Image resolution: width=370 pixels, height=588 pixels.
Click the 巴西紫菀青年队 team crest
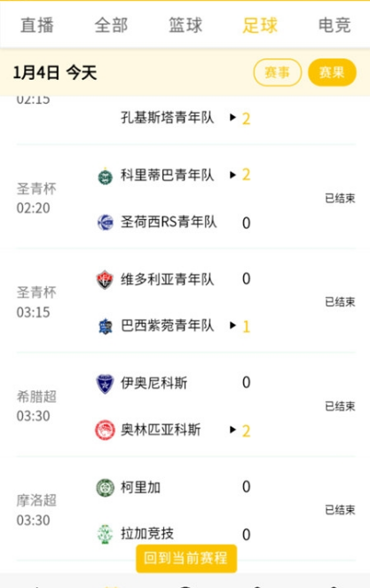point(105,325)
